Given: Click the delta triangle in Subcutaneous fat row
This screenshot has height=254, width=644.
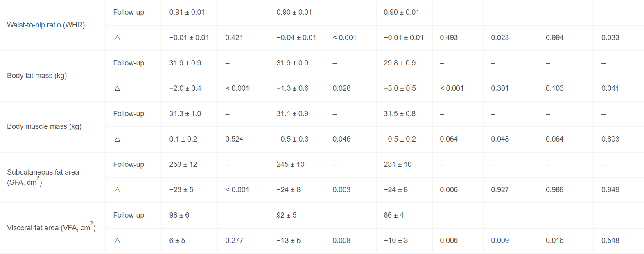Looking at the screenshot, I should click(118, 190).
